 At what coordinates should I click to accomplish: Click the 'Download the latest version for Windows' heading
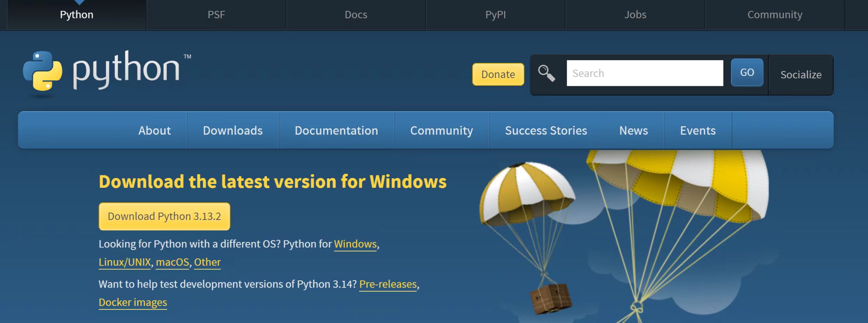tap(273, 181)
